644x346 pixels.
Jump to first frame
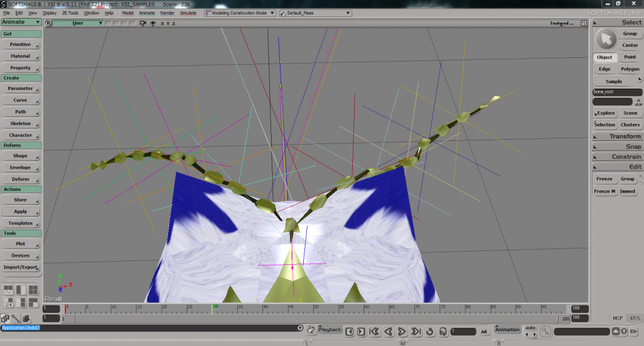tap(374, 332)
